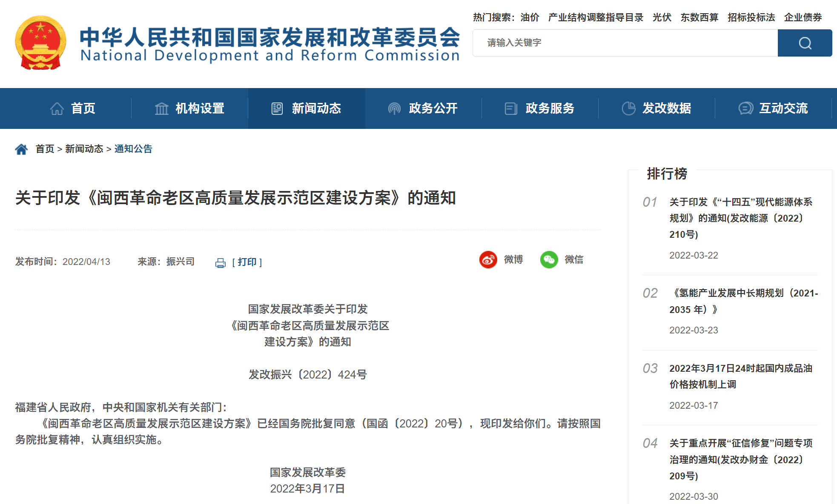
Task: Open the 政务服务 navigation item
Action: 540,108
